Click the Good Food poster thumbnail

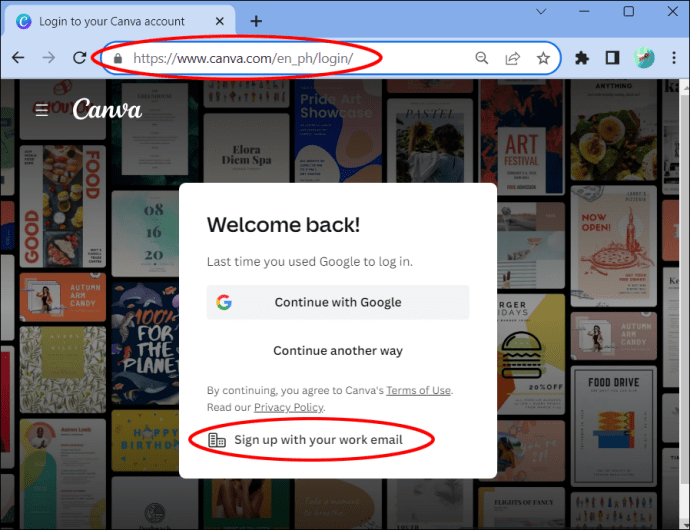point(63,206)
